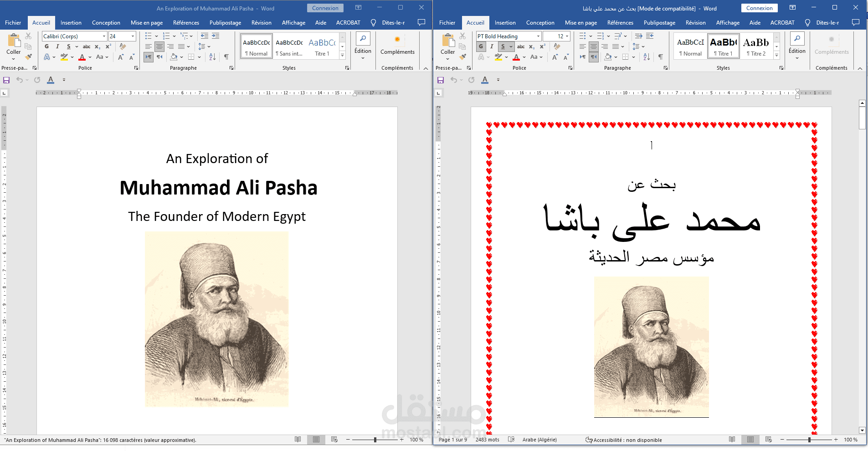Decrease font size in left window
This screenshot has width=868, height=451.
132,57
